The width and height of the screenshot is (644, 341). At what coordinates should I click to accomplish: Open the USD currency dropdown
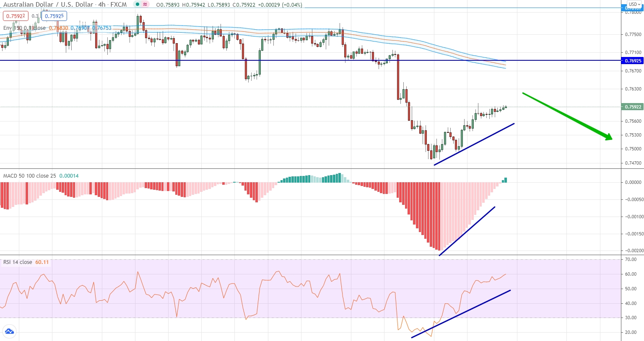634,4
